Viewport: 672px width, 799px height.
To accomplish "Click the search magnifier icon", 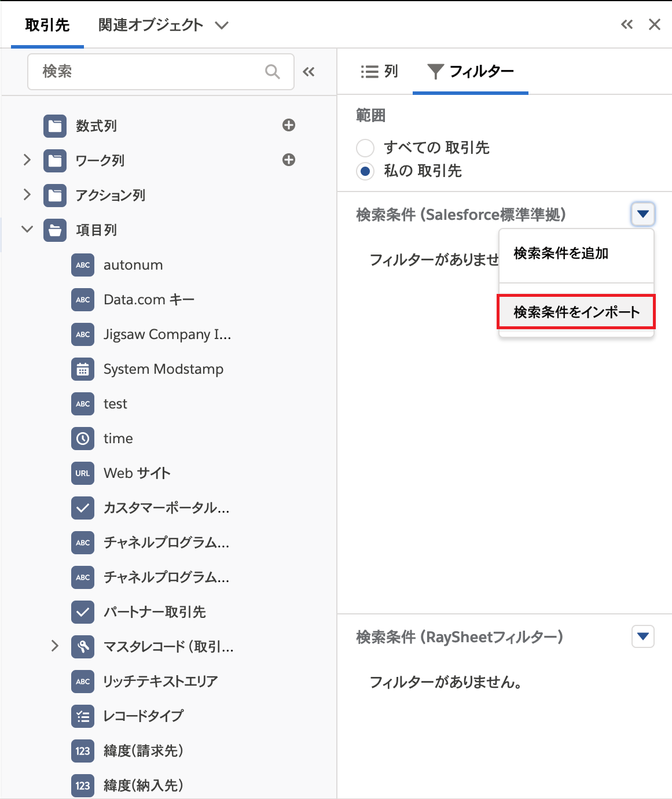I will 272,72.
